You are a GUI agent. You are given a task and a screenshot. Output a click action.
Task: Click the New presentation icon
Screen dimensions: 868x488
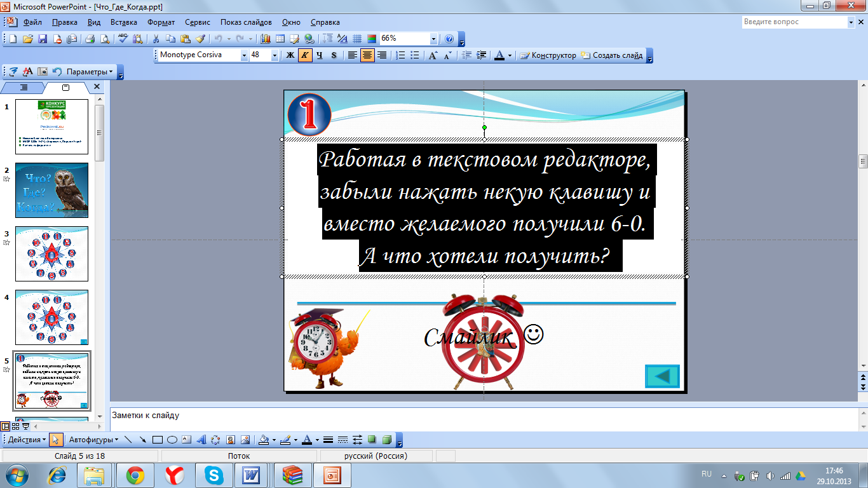pos(13,39)
